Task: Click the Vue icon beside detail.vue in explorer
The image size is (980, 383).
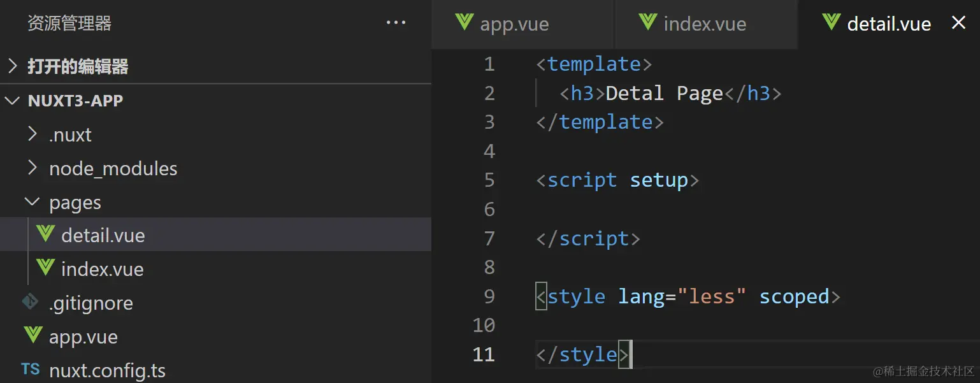Action: tap(45, 235)
